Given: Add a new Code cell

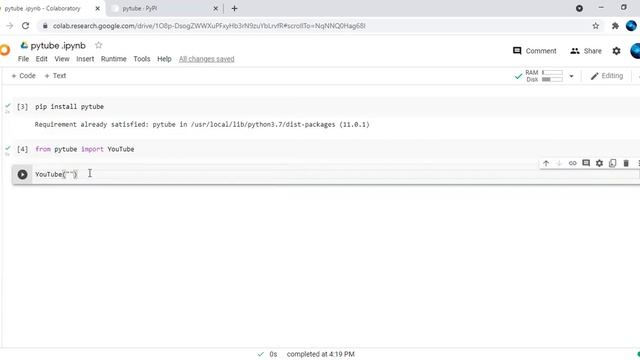Looking at the screenshot, I should click(23, 76).
